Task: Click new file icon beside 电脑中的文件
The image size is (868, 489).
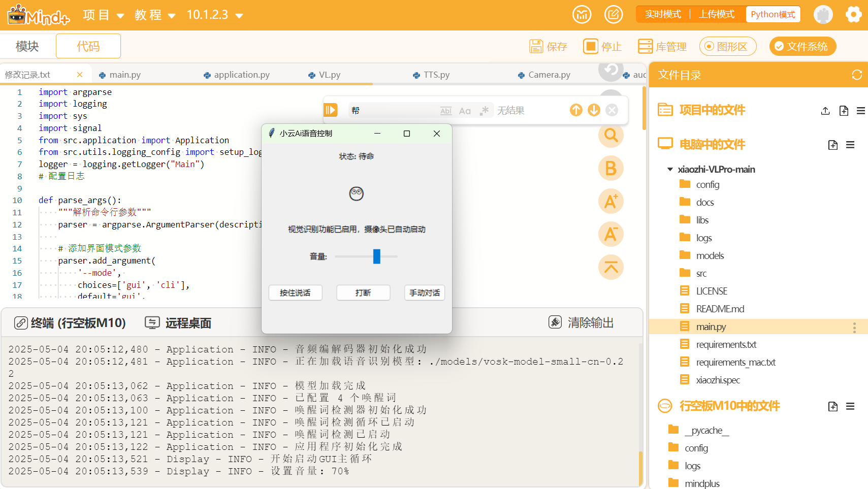Action: pos(833,145)
